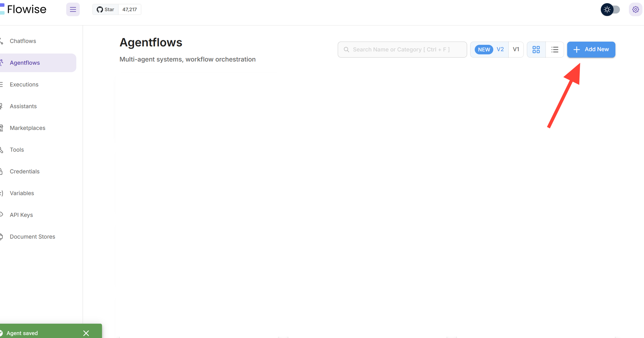Click the hamburger menu icon
Image resolution: width=644 pixels, height=338 pixels.
click(x=73, y=10)
